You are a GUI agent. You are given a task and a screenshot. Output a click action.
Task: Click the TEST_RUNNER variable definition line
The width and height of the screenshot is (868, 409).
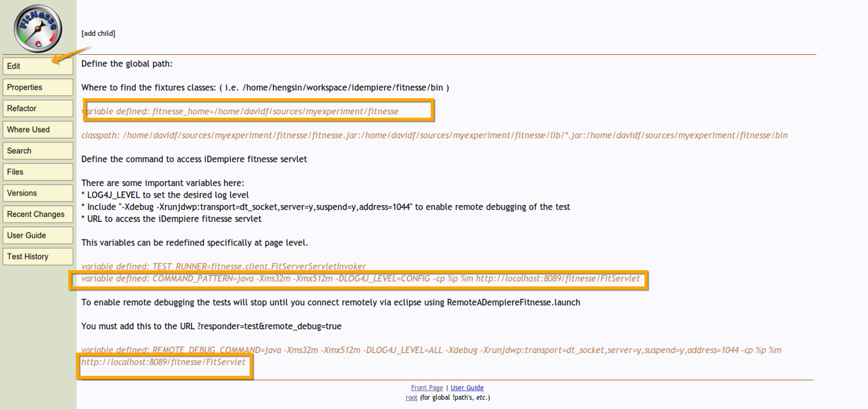[224, 266]
